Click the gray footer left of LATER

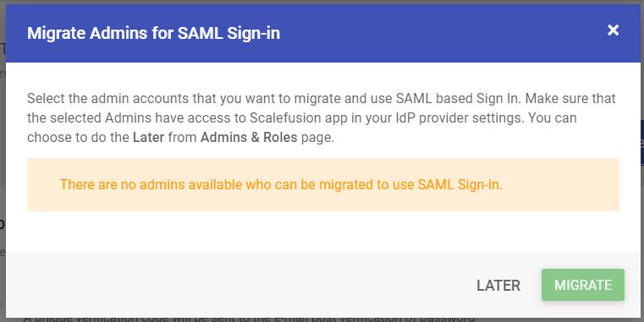(x=236, y=285)
